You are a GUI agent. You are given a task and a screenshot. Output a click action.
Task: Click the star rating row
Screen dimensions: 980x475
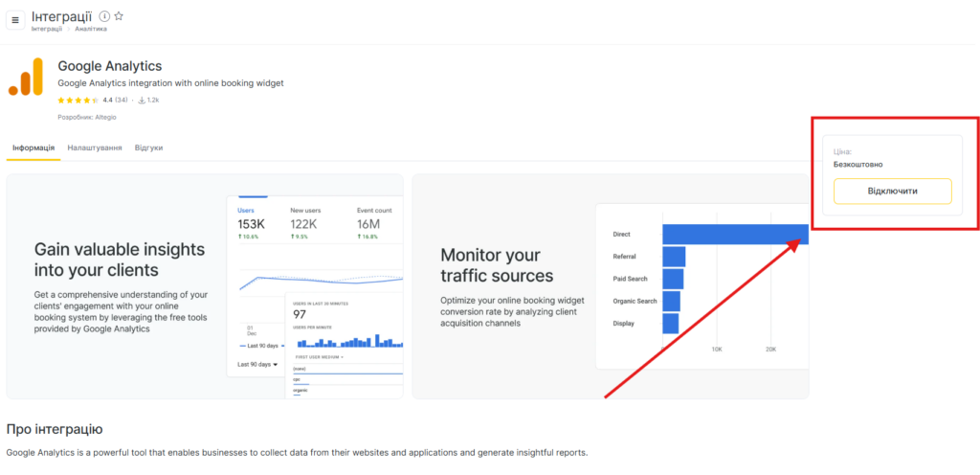click(x=78, y=100)
